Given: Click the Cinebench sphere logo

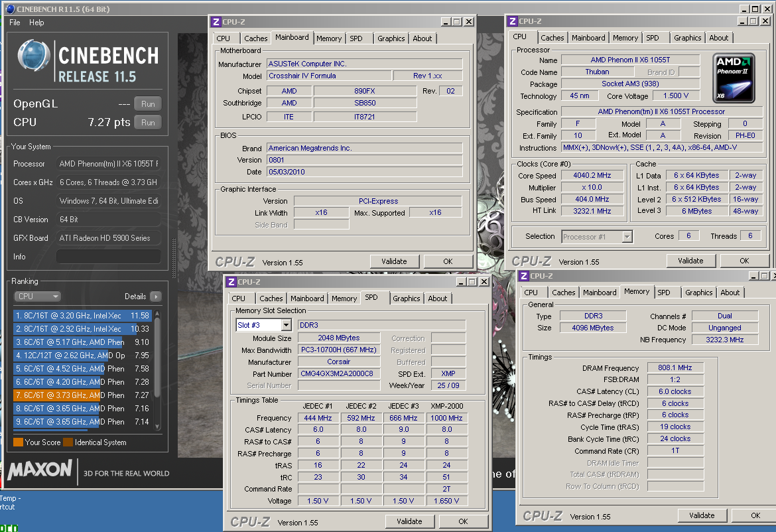Looking at the screenshot, I should [x=34, y=56].
